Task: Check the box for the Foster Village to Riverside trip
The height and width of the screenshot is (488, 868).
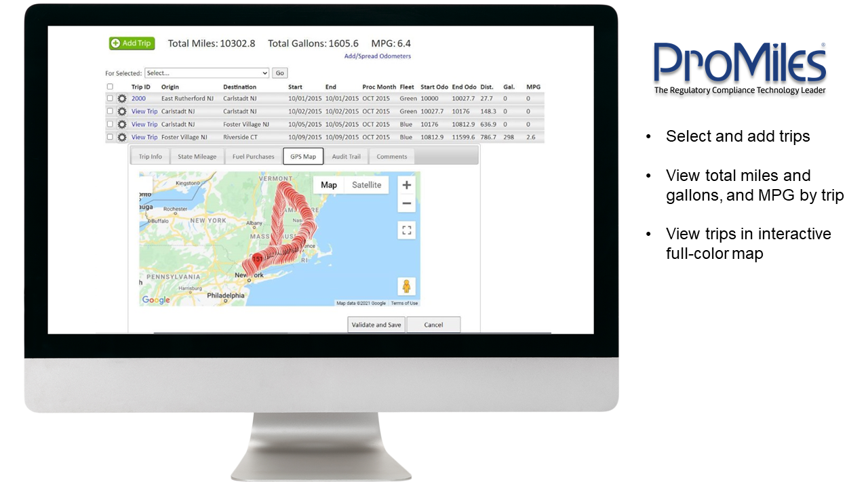Action: click(x=110, y=138)
